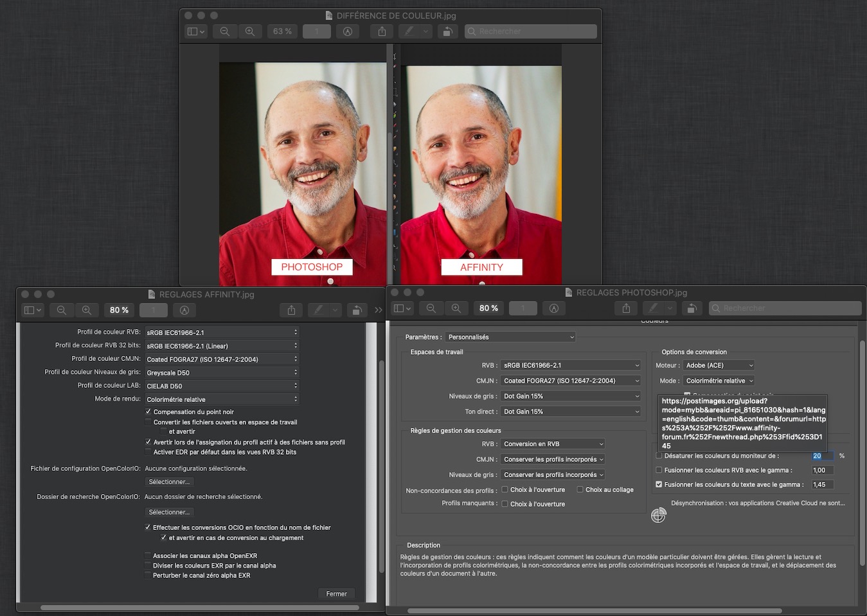Rotate the REGLAGES PHOTOSHOP image
The image size is (867, 616).
tap(692, 308)
